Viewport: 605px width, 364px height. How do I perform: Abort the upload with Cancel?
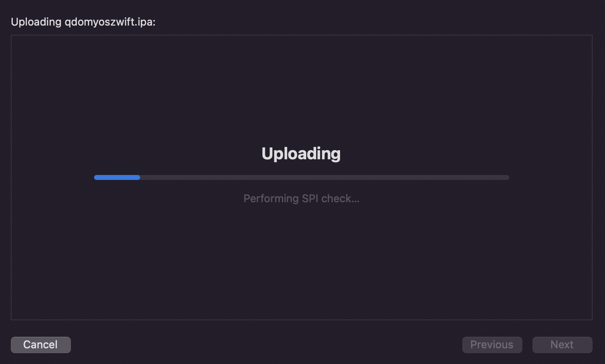tap(40, 345)
